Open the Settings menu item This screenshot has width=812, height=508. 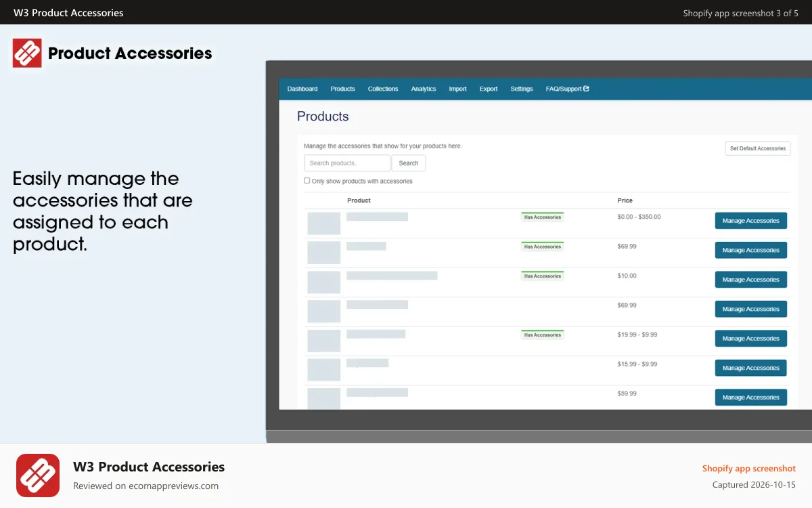[522, 89]
